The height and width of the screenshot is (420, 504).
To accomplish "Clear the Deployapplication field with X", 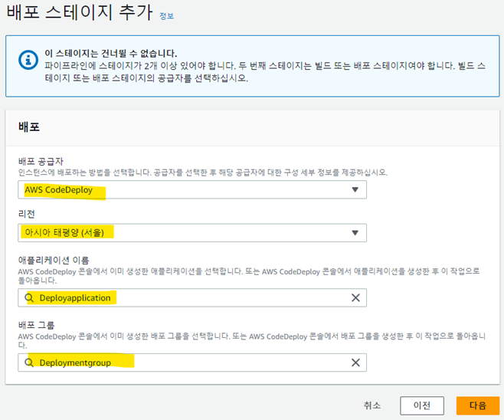I will click(355, 298).
